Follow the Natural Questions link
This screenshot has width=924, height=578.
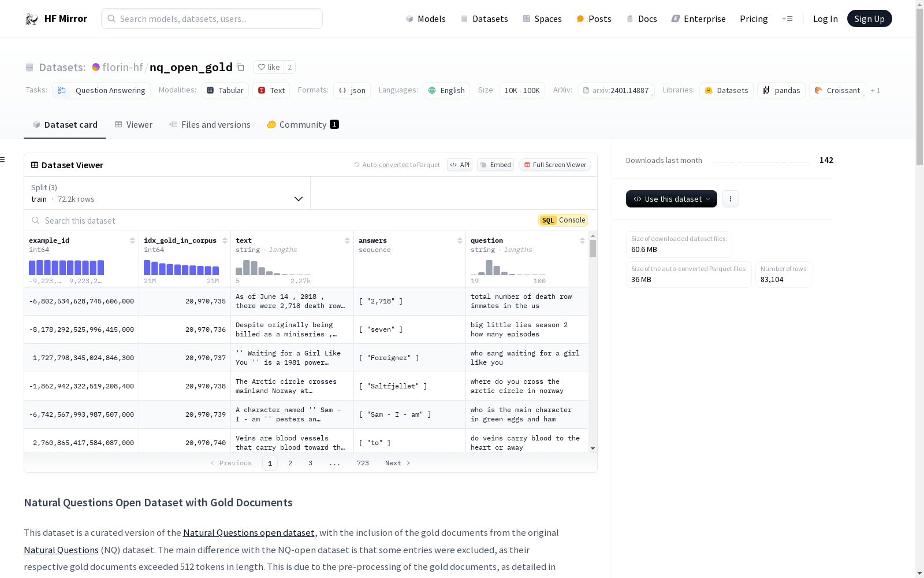(x=61, y=550)
